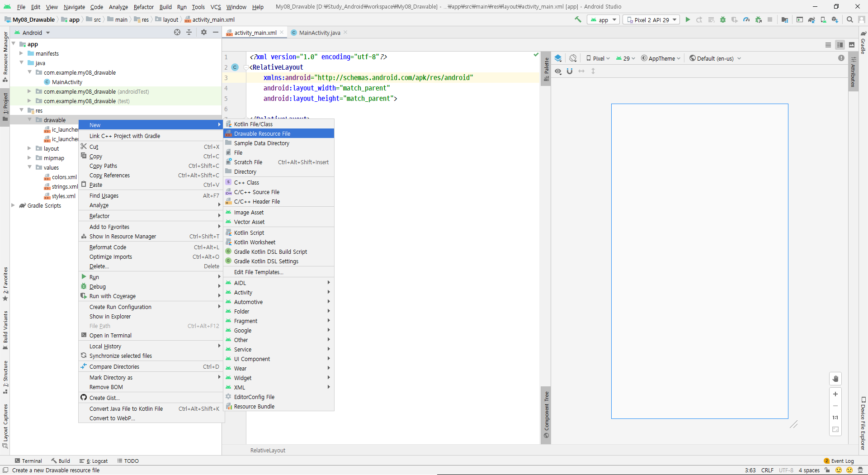Click the 1:1 zoom to 100% button
This screenshot has height=475, width=868.
click(x=835, y=418)
